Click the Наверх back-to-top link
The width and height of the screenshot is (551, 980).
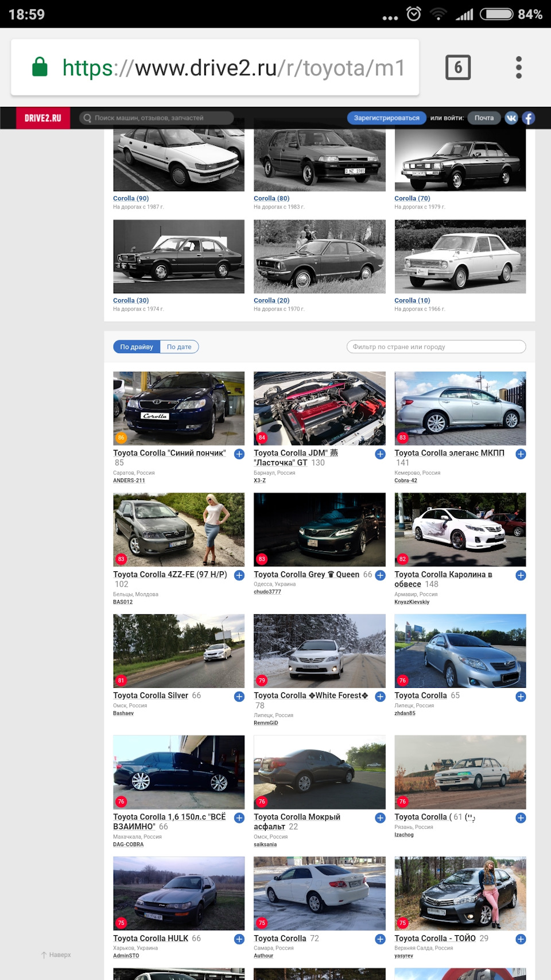(x=56, y=955)
